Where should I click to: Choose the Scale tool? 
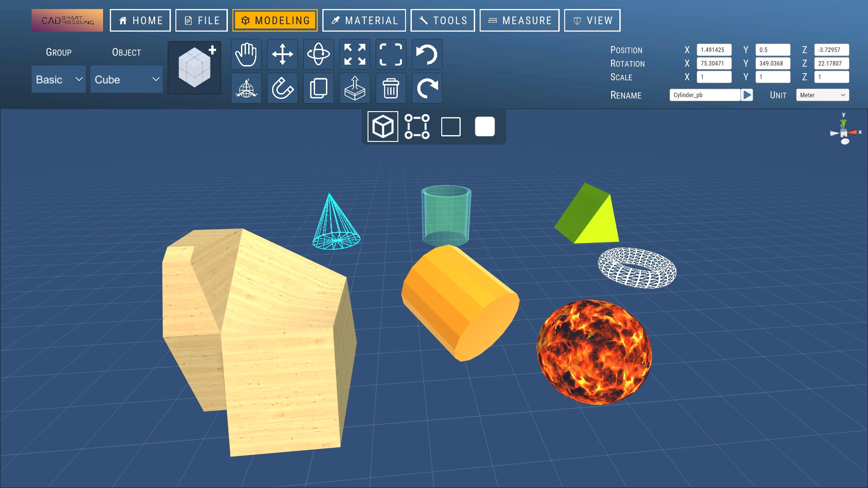(354, 54)
